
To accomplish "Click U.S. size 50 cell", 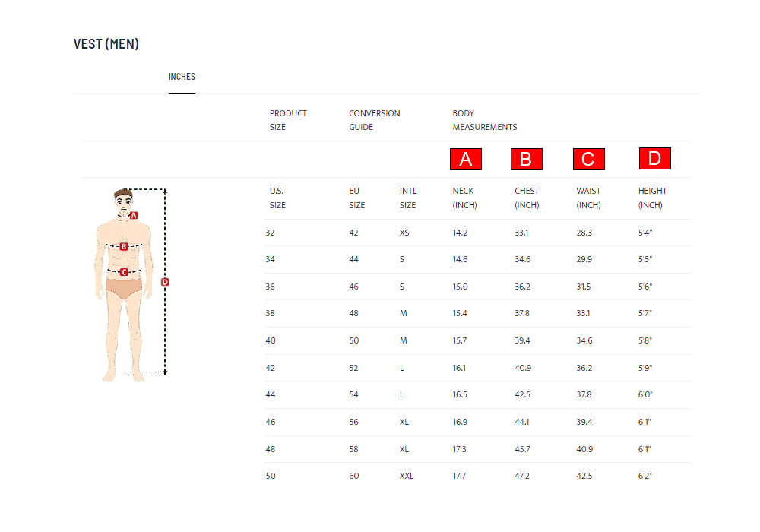I will click(271, 476).
